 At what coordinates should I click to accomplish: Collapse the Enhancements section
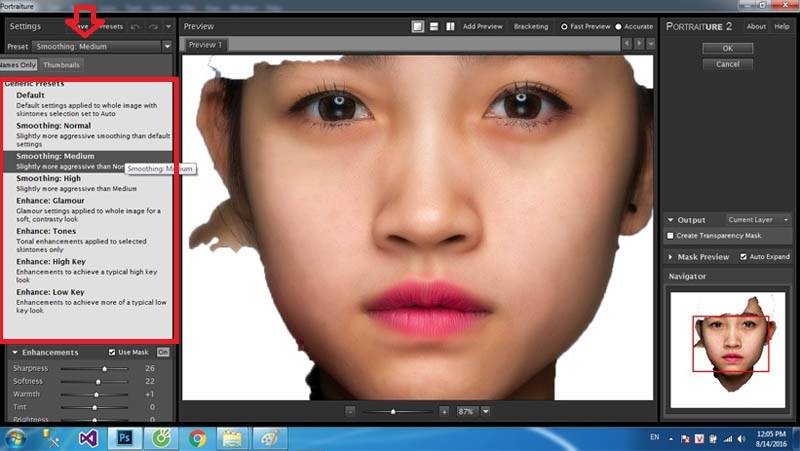(15, 352)
